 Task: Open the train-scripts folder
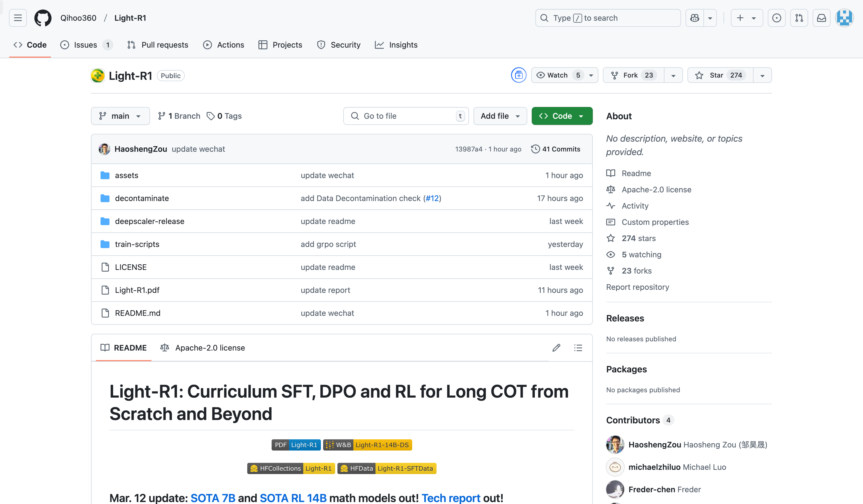click(137, 244)
